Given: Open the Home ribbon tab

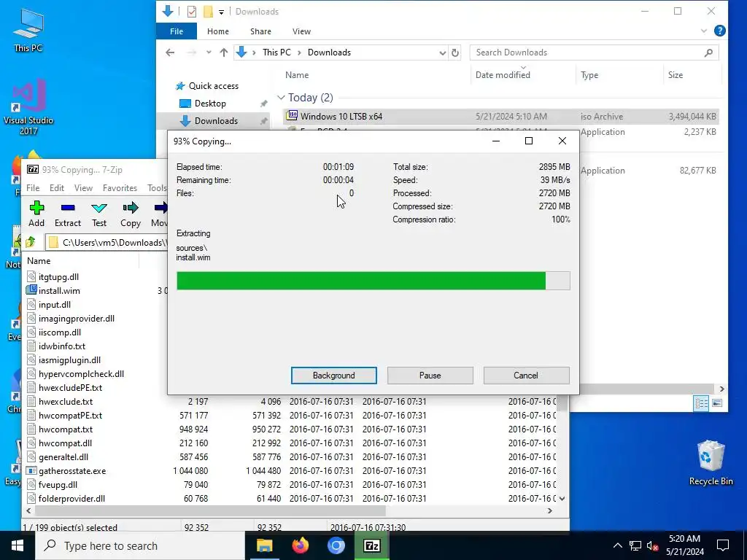Looking at the screenshot, I should pos(217,31).
